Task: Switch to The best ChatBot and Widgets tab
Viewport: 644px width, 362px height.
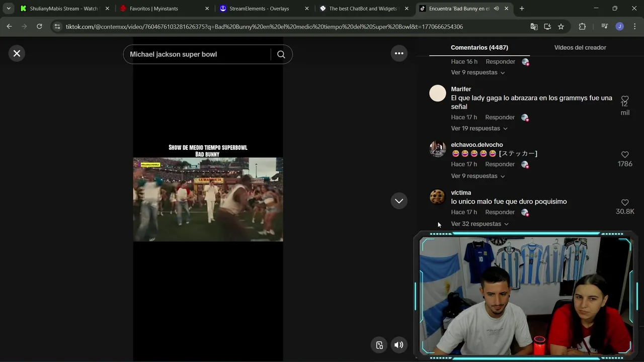Action: [x=363, y=9]
